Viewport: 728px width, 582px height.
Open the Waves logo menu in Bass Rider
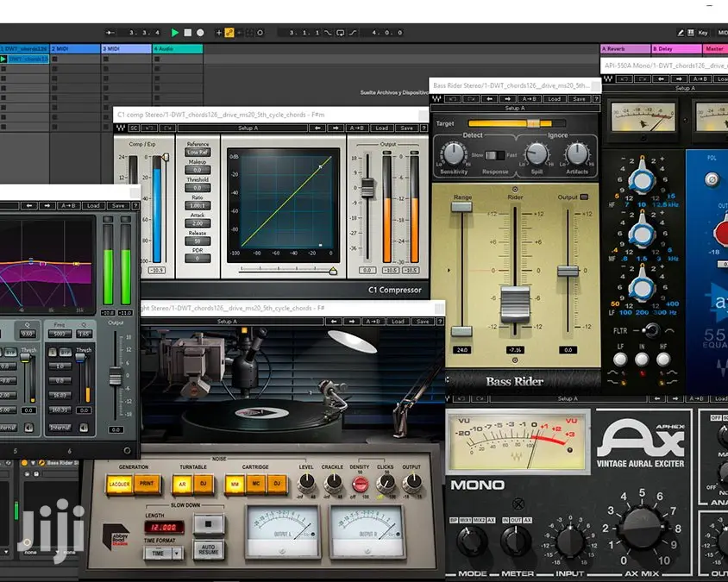click(437, 99)
